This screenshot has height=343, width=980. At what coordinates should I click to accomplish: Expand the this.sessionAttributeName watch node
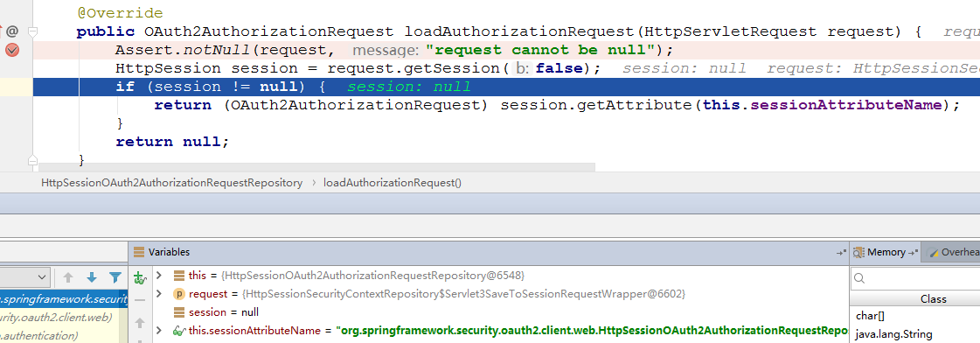pos(159,330)
